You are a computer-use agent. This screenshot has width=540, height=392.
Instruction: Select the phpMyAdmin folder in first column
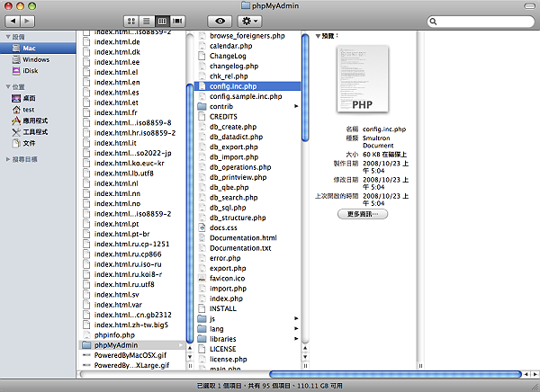point(133,345)
